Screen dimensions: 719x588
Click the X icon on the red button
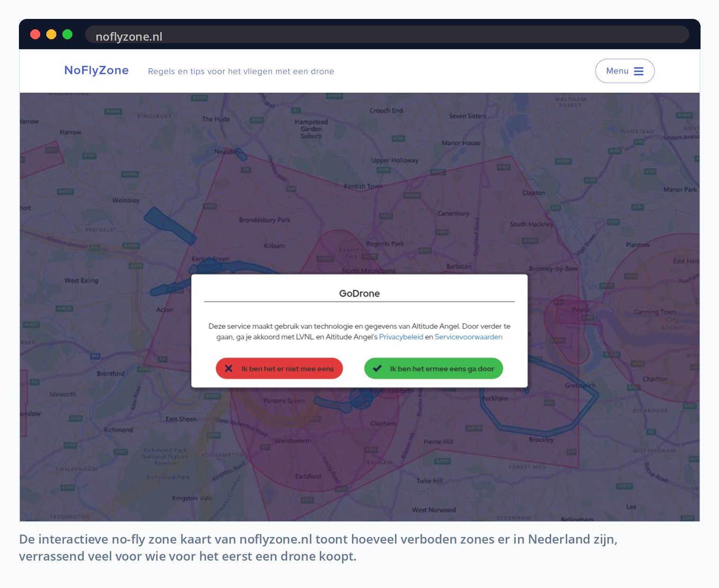[x=228, y=368]
